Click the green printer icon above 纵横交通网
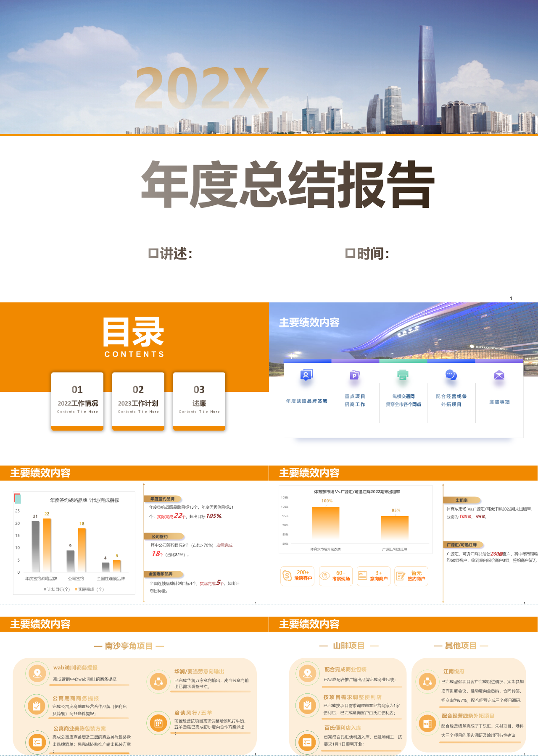The height and width of the screenshot is (756, 538). (x=403, y=375)
